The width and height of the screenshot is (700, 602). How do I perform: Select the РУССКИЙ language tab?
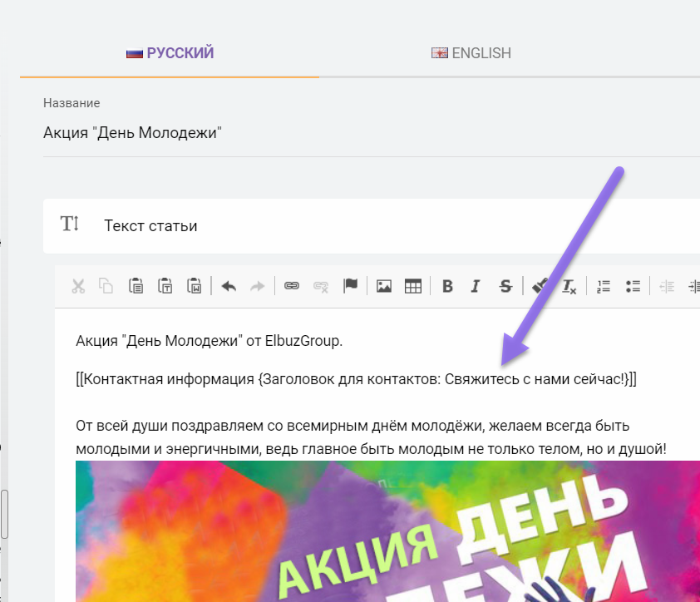point(170,53)
